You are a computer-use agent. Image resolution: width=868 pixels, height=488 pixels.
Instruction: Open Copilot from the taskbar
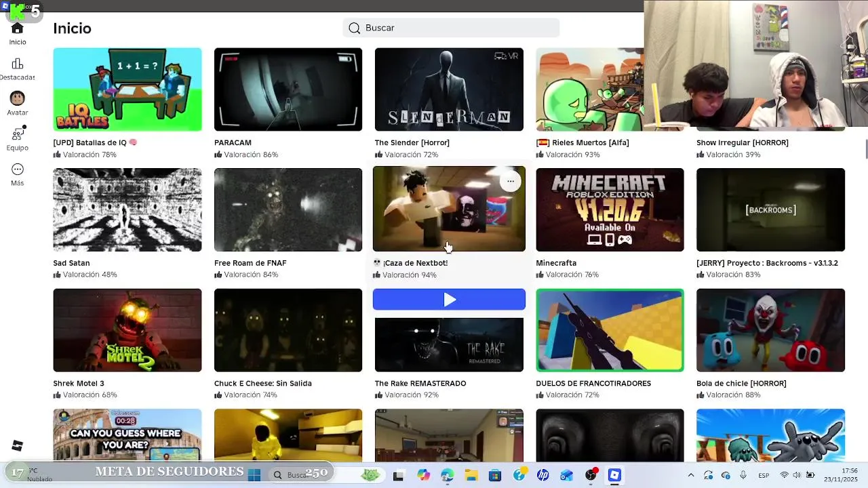[x=423, y=475]
